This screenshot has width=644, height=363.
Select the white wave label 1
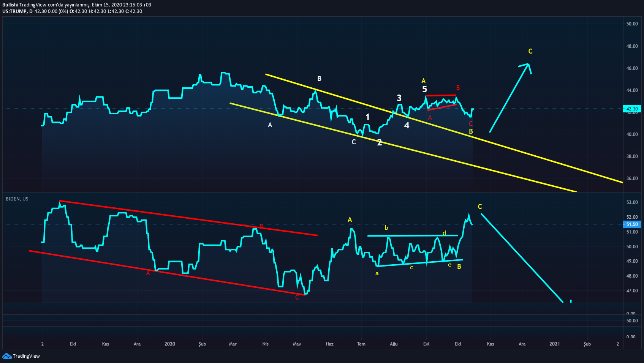coord(367,117)
